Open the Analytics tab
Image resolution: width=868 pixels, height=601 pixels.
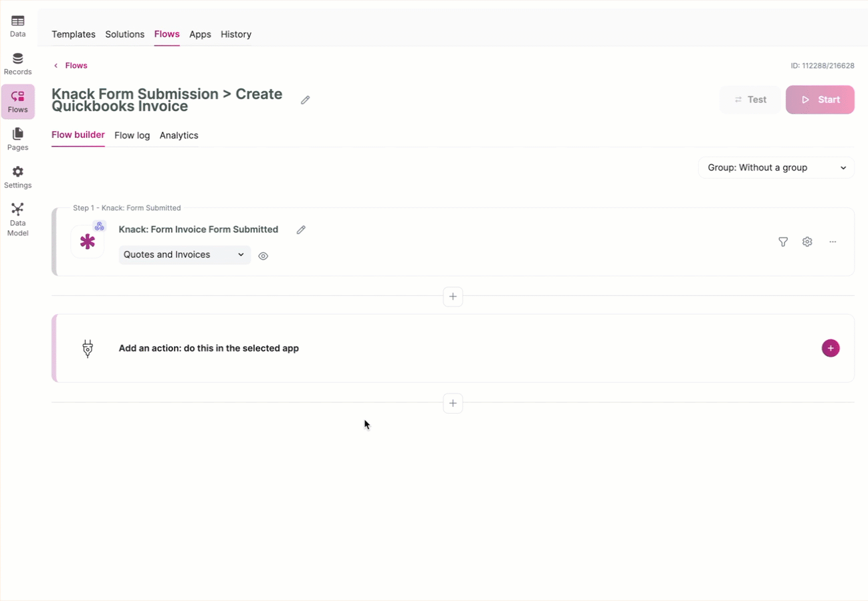point(179,135)
